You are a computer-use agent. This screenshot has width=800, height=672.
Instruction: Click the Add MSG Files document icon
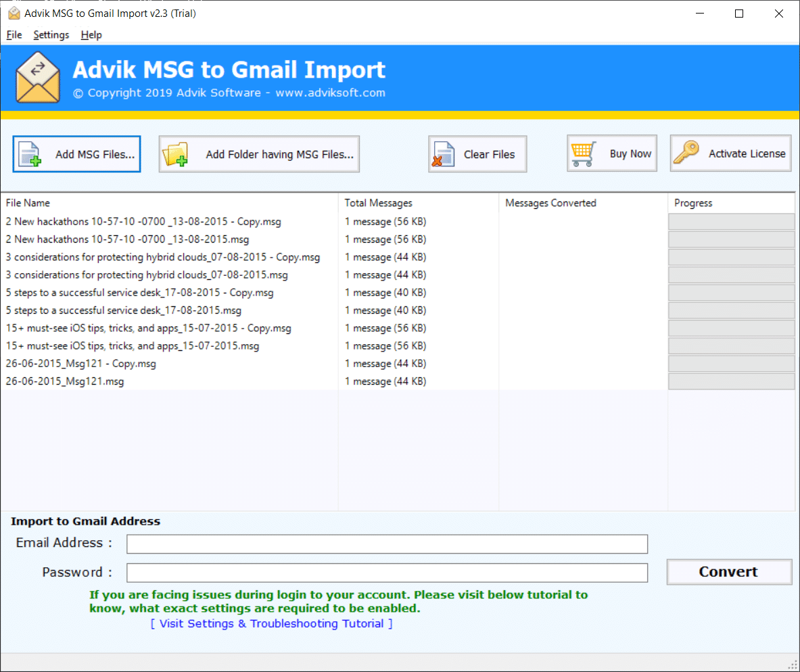click(30, 154)
